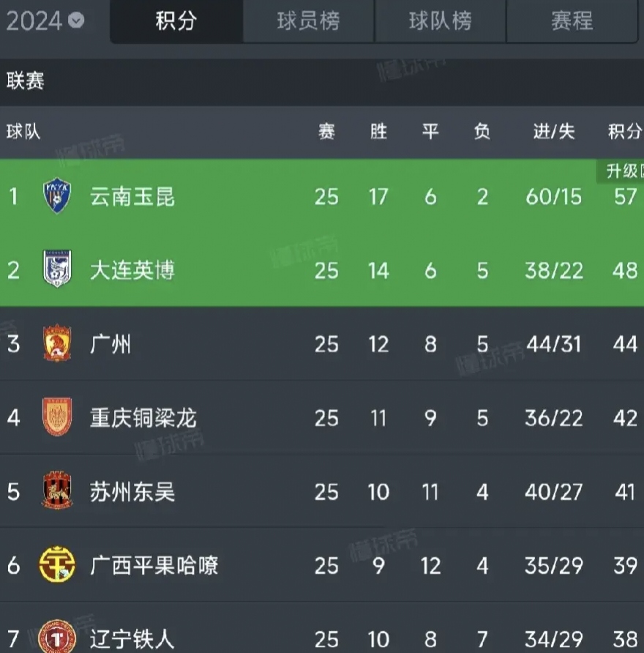Select the 球队榜 tab
Image resolution: width=644 pixels, height=653 pixels.
440,21
